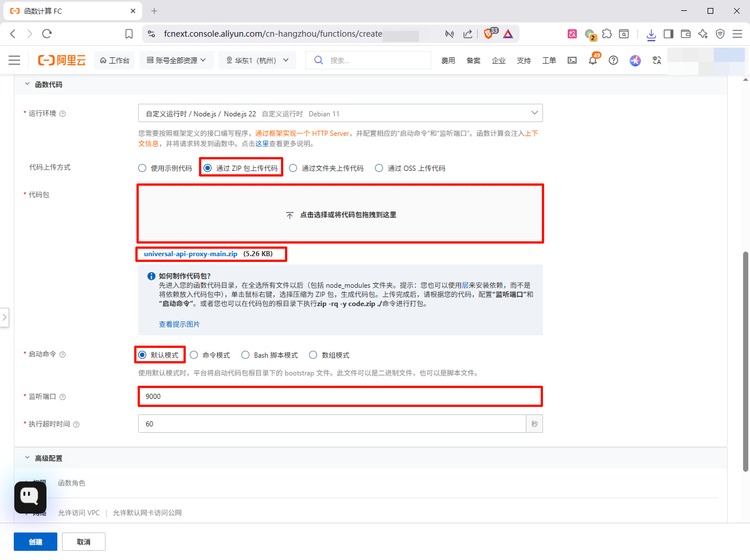
Task: Expand the 华东1 (杭州) region selector
Action: pyautogui.click(x=257, y=60)
